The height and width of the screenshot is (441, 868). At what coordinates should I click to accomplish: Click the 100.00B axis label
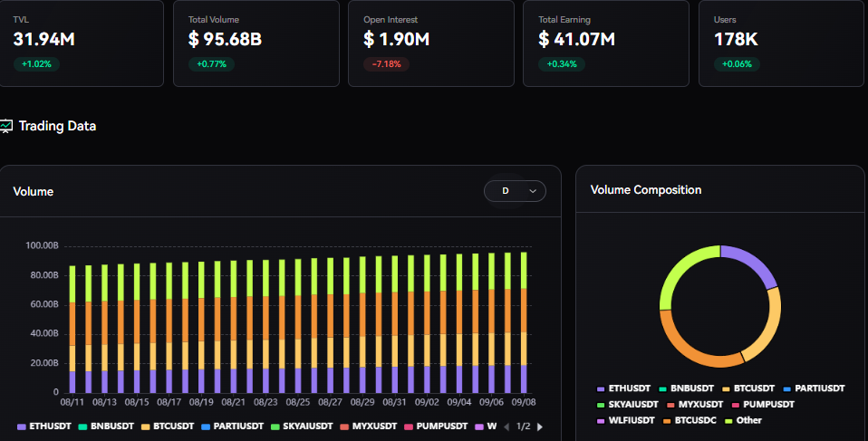(x=42, y=245)
